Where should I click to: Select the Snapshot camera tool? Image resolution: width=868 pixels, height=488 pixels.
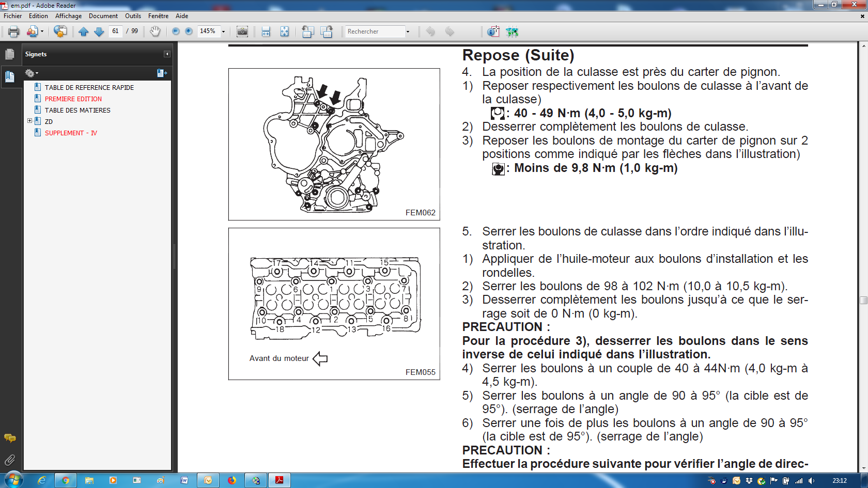(242, 32)
